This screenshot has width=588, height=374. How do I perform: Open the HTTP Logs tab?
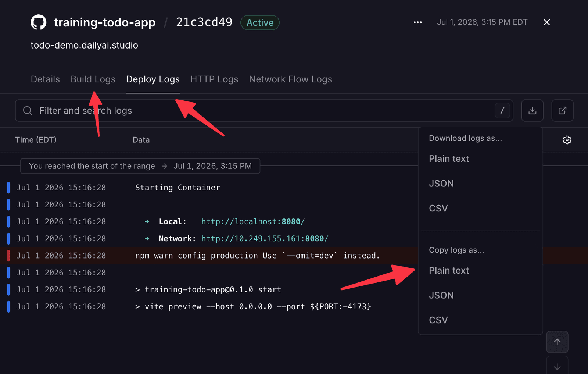[214, 79]
